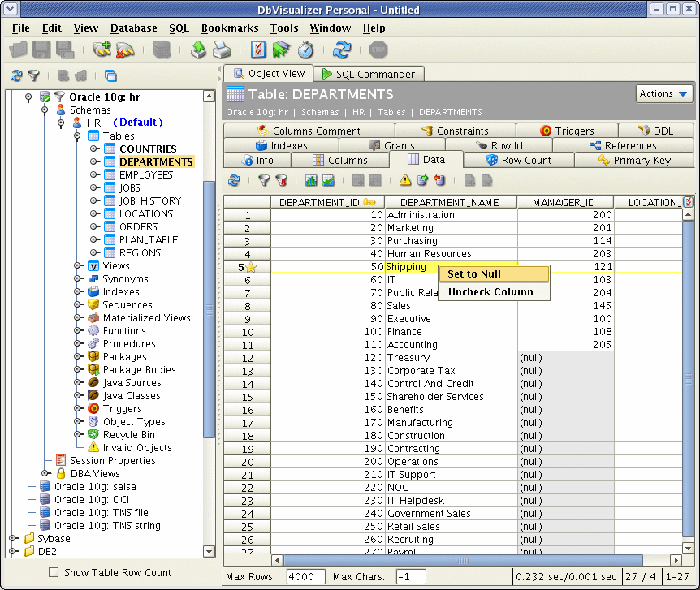Image resolution: width=700 pixels, height=590 pixels.
Task: Click the filter funnel icon above object tree
Action: (x=34, y=75)
